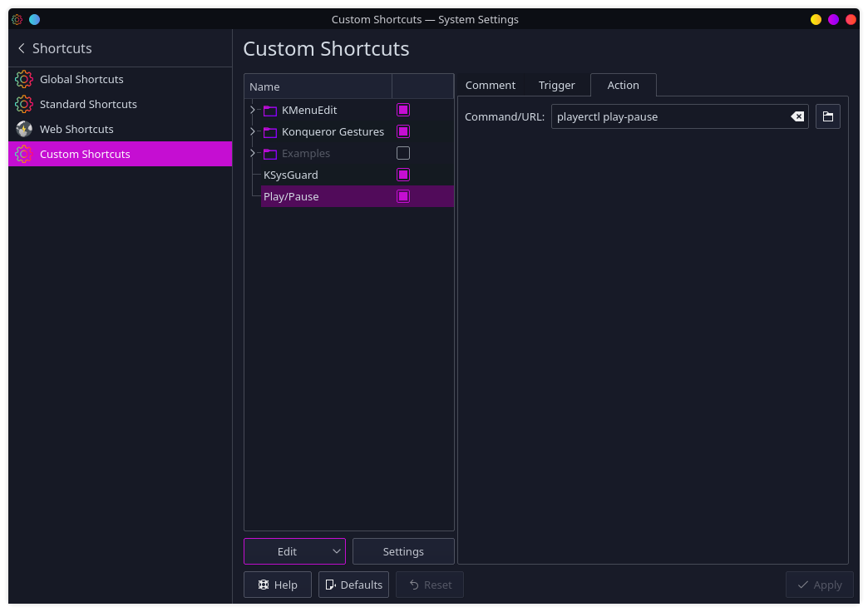Viewport: 868px width, 612px height.
Task: Expand the Examples group
Action: [x=253, y=153]
